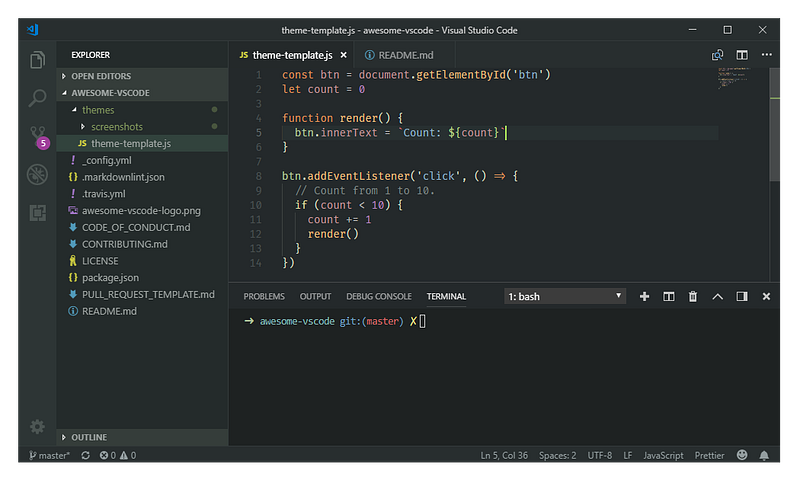This screenshot has width=800, height=483.
Task: Open the DEBUG CONSOLE panel tab
Action: pyautogui.click(x=379, y=296)
